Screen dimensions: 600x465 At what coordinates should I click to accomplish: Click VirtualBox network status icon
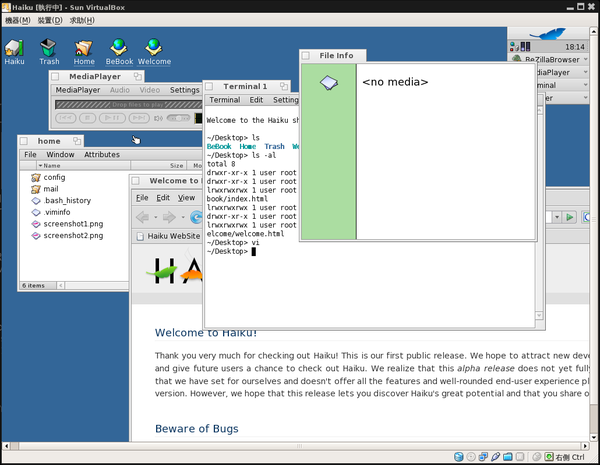click(483, 457)
